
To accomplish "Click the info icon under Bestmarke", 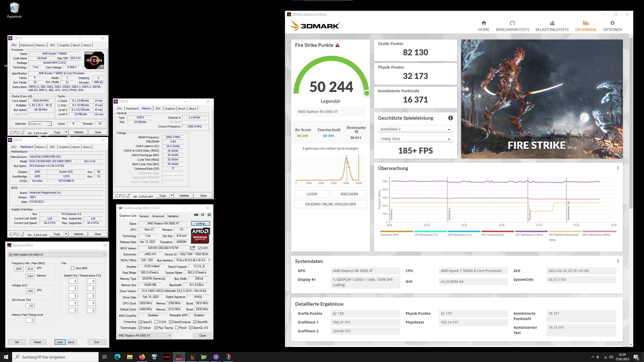I will point(356,132).
